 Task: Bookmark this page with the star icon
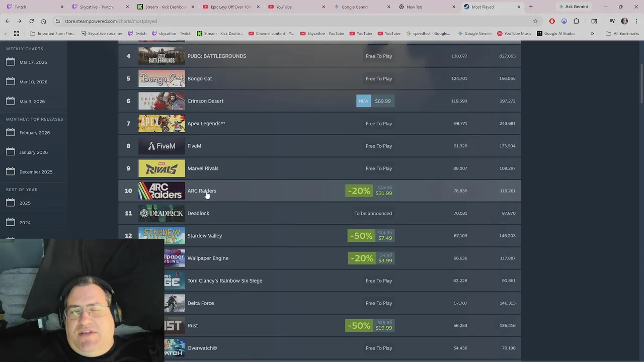point(535,21)
